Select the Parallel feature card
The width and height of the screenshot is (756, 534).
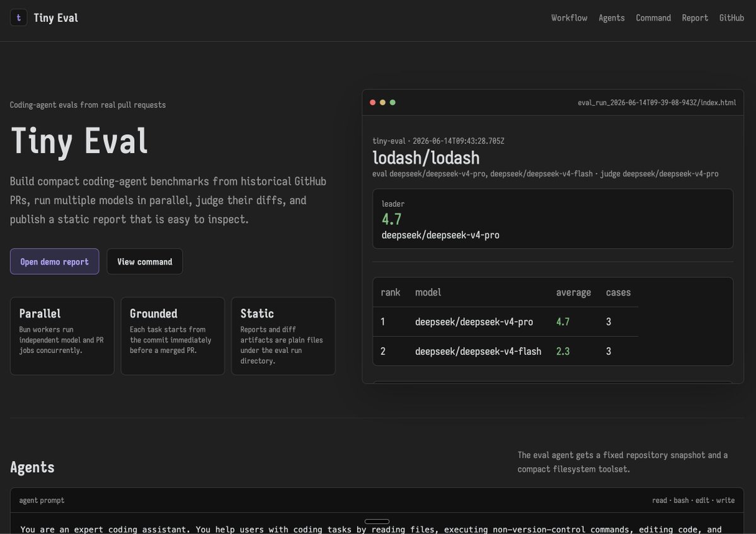point(62,336)
